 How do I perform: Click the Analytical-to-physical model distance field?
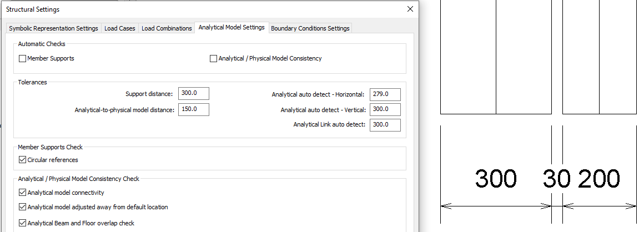click(193, 110)
